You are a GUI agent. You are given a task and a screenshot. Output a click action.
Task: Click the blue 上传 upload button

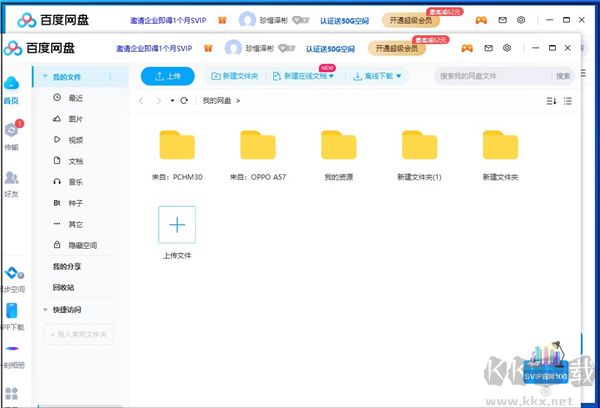pos(168,76)
